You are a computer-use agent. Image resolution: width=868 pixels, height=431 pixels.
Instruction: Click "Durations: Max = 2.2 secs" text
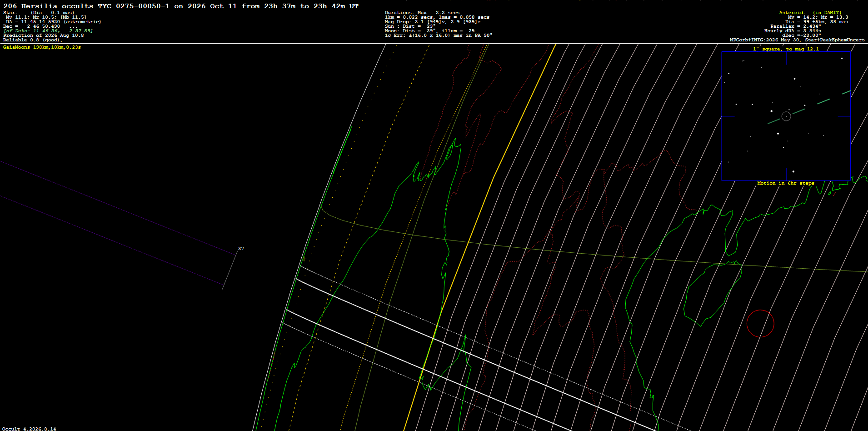pyautogui.click(x=422, y=13)
